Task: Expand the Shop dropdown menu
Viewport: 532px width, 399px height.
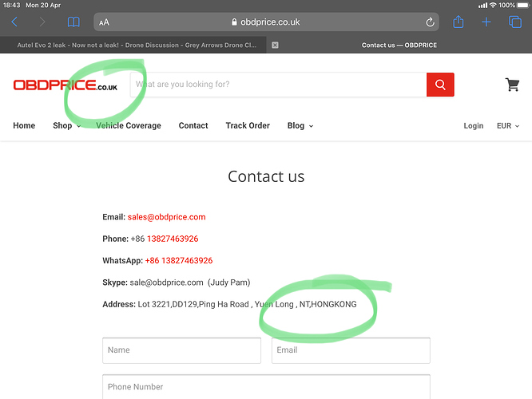Action: [67, 126]
